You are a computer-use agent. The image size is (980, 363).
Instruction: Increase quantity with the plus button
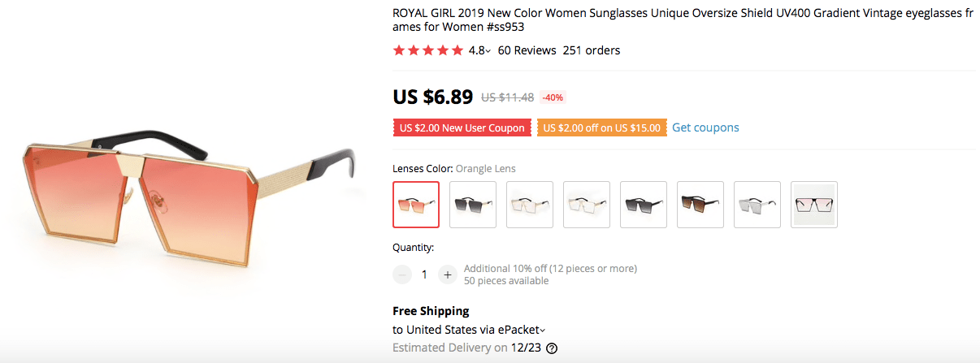pos(447,274)
